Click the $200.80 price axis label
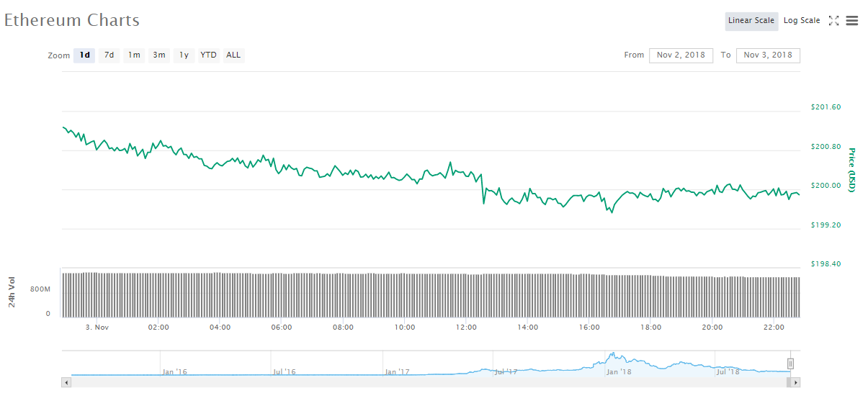 point(826,147)
